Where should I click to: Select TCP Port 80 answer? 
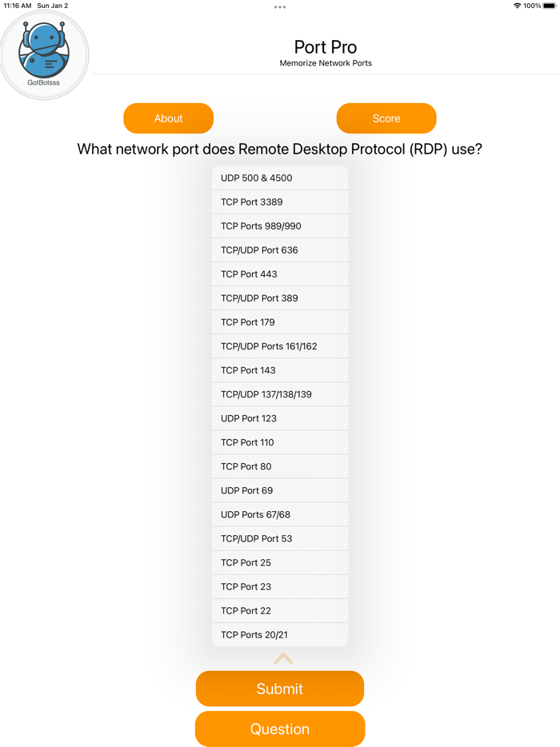[280, 466]
